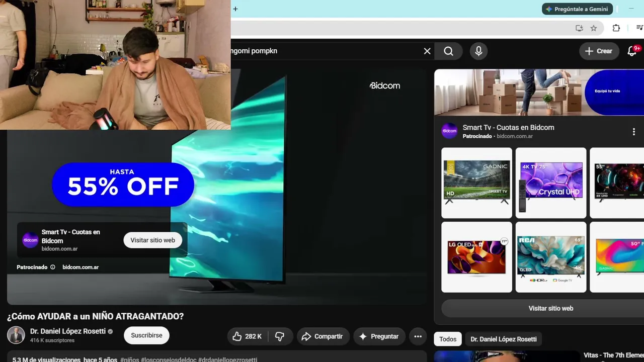
Task: Click the Patrocinado info icon
Action: (52, 267)
